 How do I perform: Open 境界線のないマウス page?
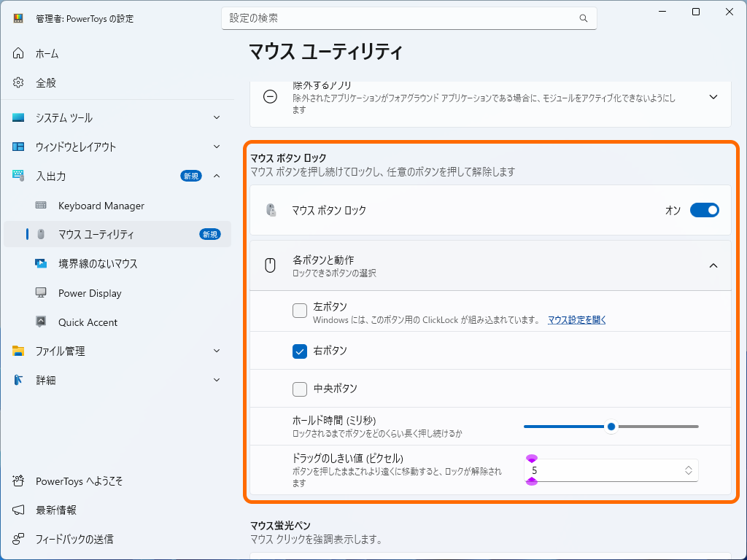(117, 263)
